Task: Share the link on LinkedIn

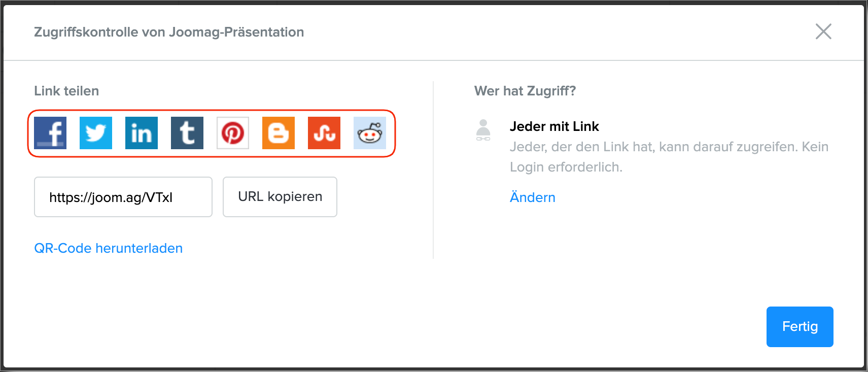Action: coord(142,133)
